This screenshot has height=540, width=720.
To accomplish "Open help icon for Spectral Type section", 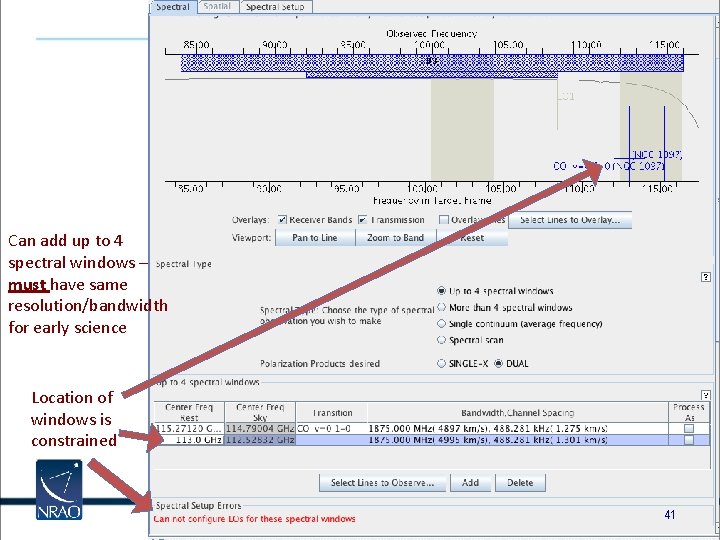I will [x=706, y=277].
